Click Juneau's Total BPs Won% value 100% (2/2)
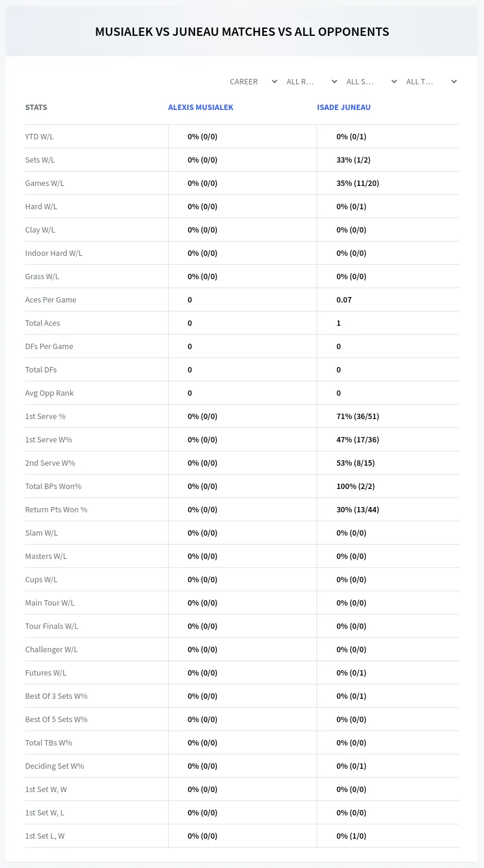This screenshot has width=484, height=868. pos(355,486)
